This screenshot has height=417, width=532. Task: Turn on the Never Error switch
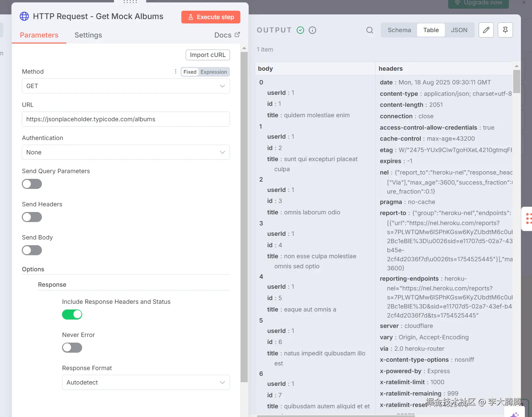[x=72, y=348]
